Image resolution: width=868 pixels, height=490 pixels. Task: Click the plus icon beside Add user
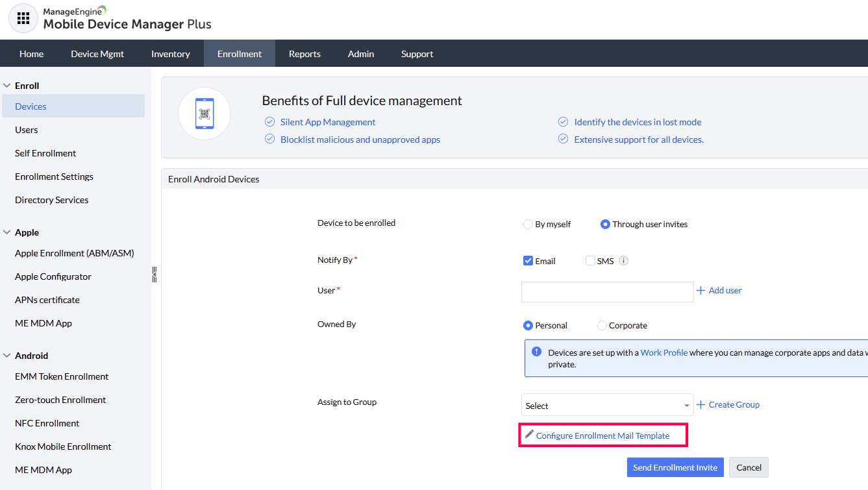tap(701, 291)
